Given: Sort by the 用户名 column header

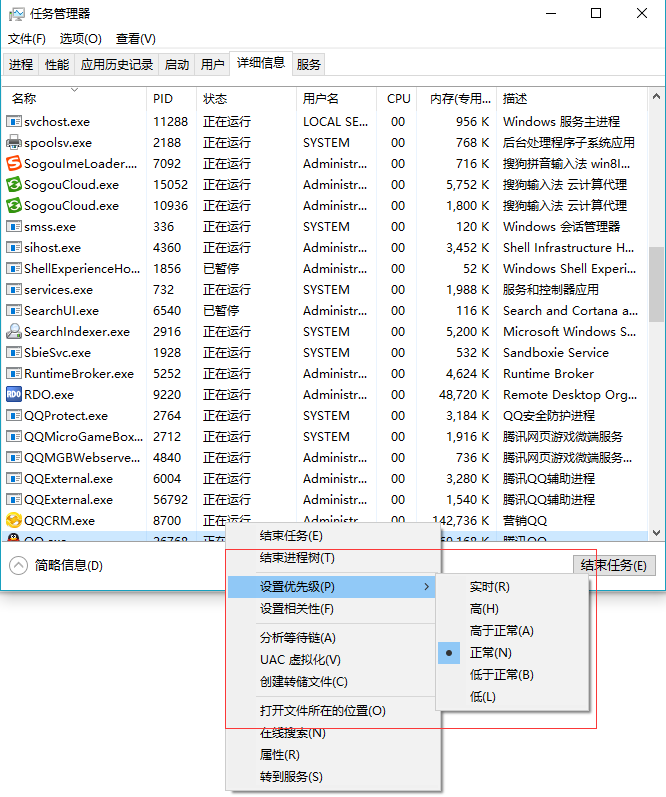Looking at the screenshot, I should (x=336, y=99).
